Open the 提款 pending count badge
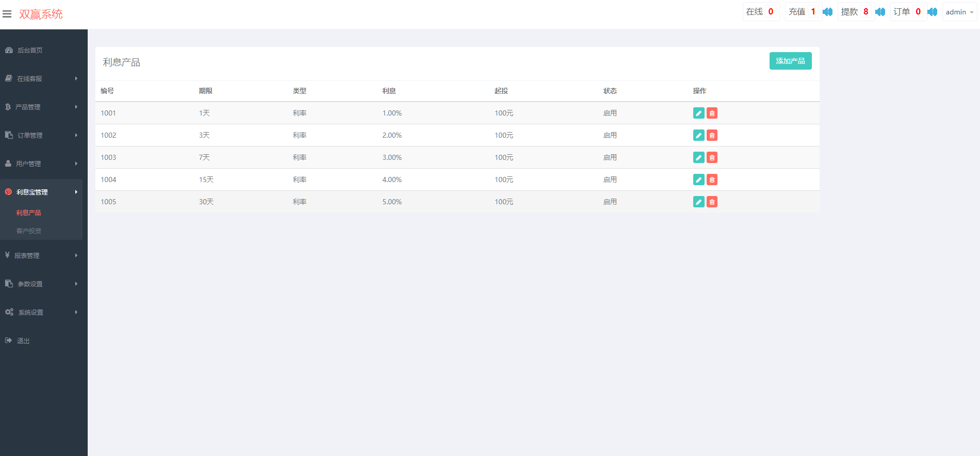Image resolution: width=980 pixels, height=456 pixels. click(x=865, y=12)
